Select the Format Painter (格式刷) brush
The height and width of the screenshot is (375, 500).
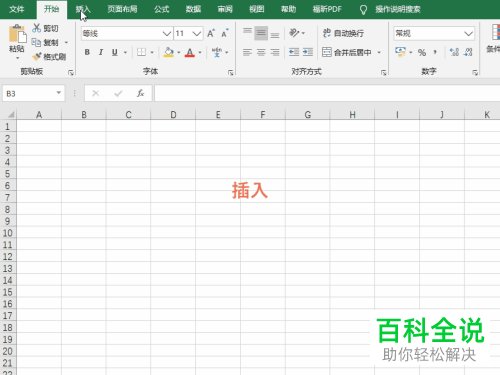[x=37, y=57]
